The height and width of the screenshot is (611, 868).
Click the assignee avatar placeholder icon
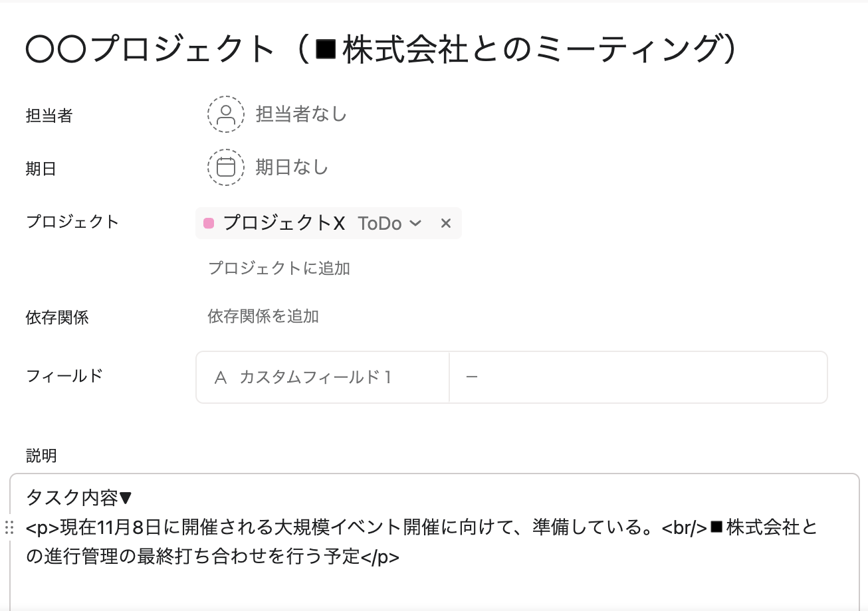coord(226,114)
